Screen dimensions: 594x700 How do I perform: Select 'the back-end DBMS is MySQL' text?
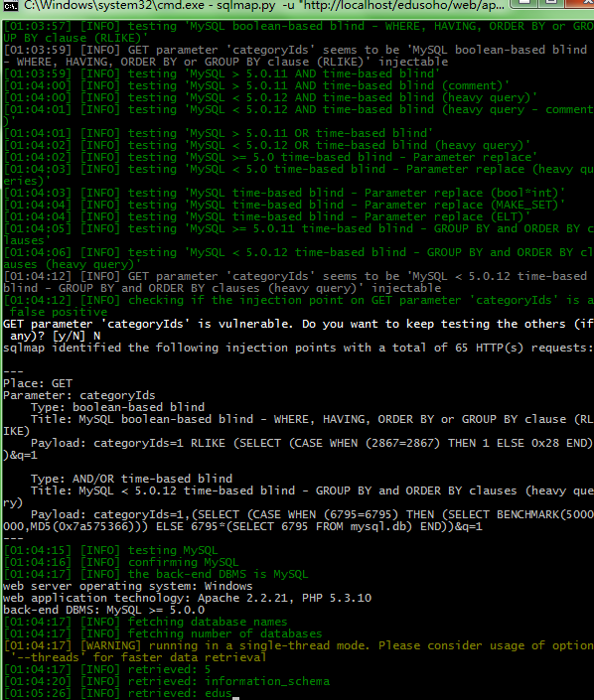click(218, 574)
